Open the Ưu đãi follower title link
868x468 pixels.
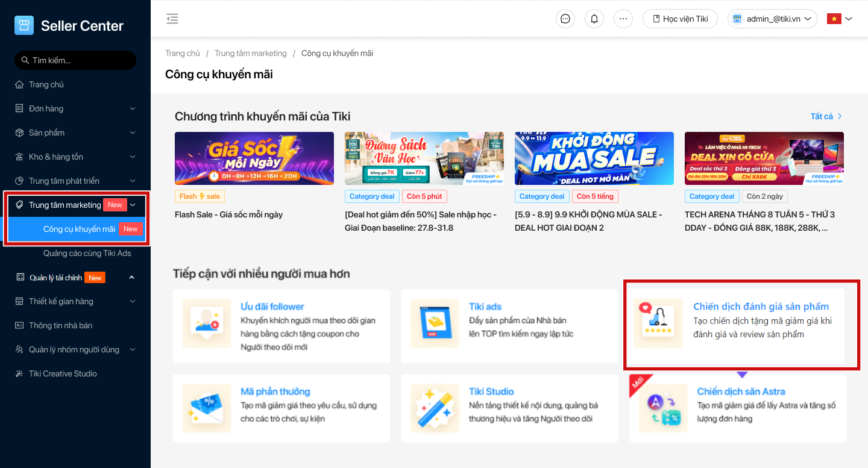click(x=272, y=307)
